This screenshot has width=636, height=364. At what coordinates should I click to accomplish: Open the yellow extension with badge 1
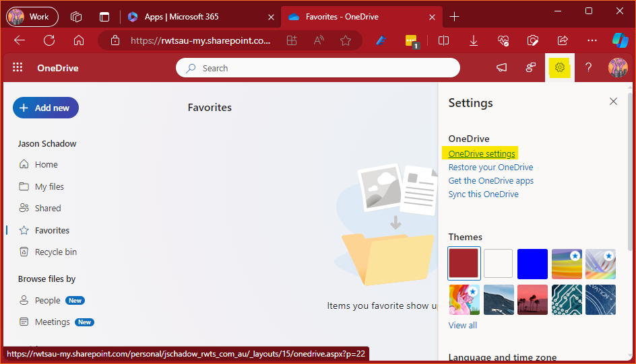pyautogui.click(x=412, y=41)
